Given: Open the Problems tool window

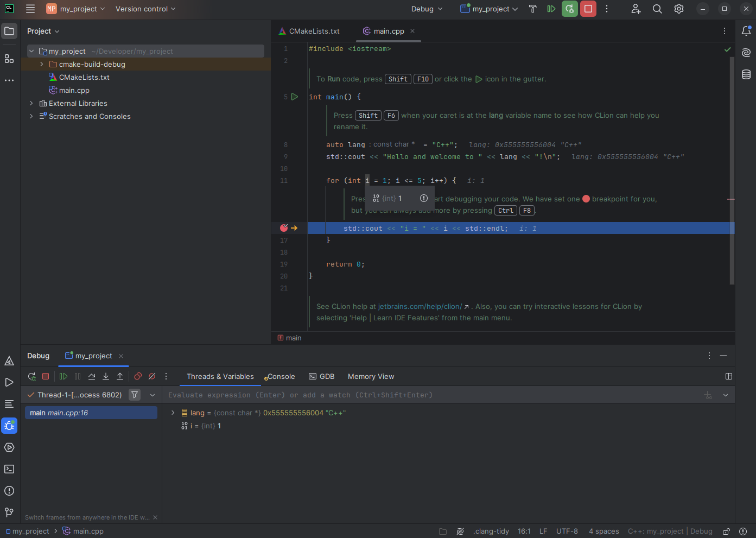Looking at the screenshot, I should coord(9,491).
